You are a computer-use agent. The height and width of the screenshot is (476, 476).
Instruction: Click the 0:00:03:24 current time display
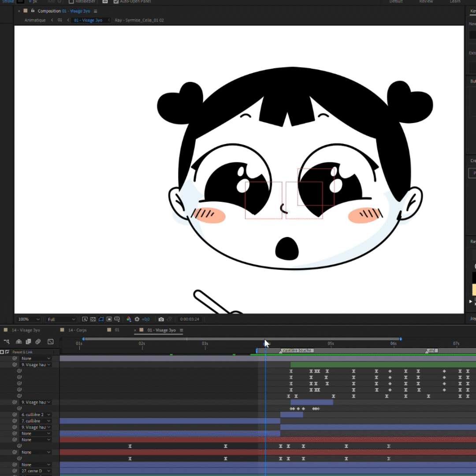click(x=190, y=319)
